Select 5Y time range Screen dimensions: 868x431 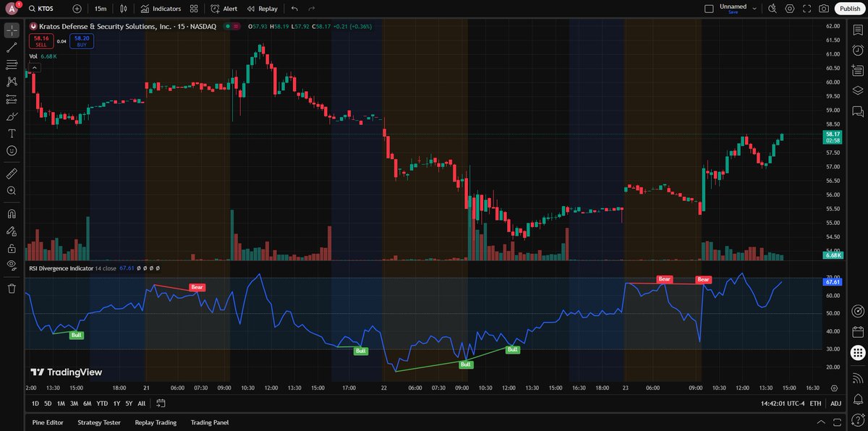click(x=129, y=404)
